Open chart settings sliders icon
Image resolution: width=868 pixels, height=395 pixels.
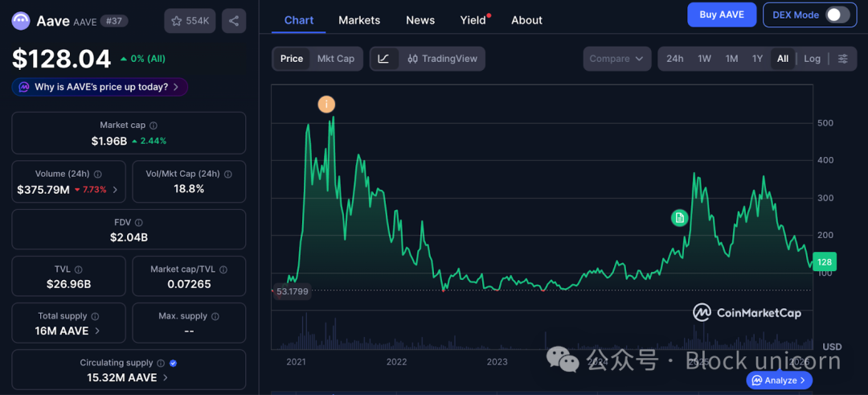click(x=842, y=59)
